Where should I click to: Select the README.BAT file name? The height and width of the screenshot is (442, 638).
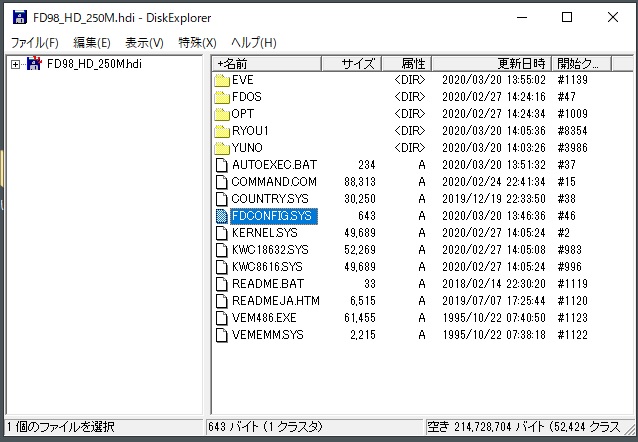point(268,284)
